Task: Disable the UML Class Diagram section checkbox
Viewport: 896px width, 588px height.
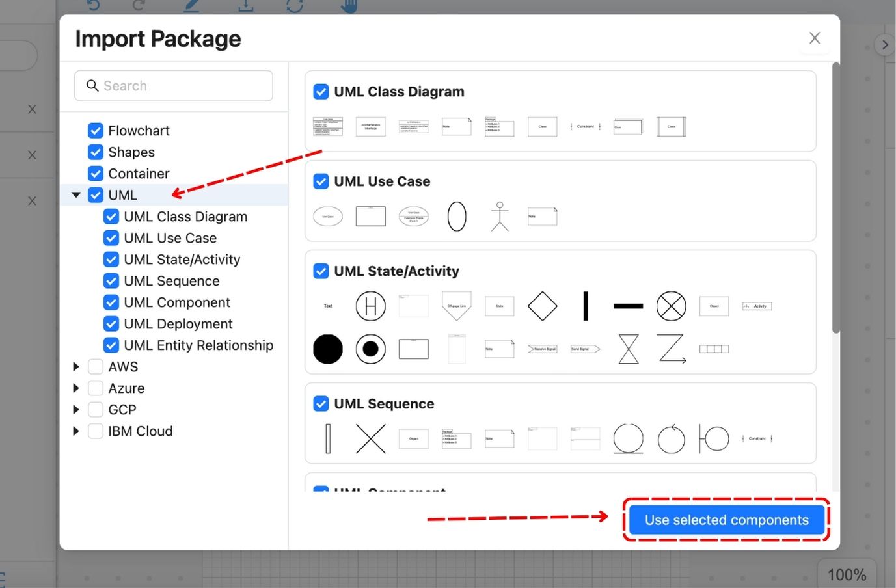Action: click(321, 92)
